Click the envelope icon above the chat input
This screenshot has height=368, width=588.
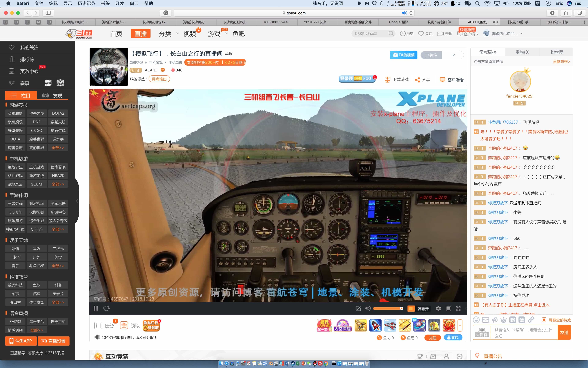point(485,320)
